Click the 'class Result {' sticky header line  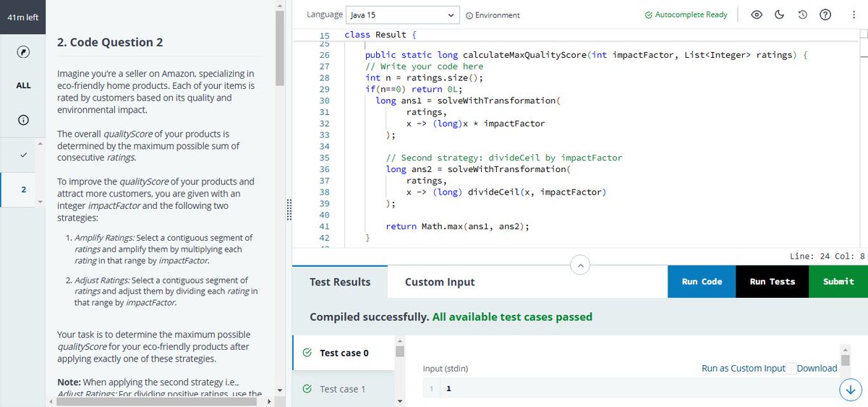380,34
